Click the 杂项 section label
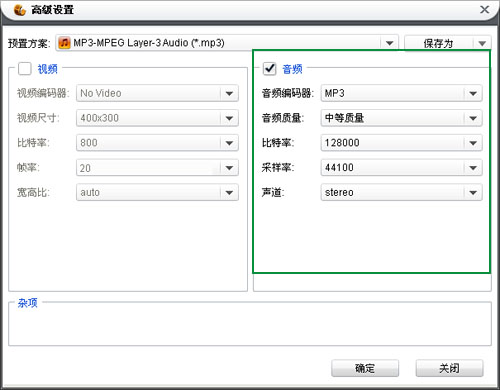This screenshot has height=390, width=500. pos(27,303)
